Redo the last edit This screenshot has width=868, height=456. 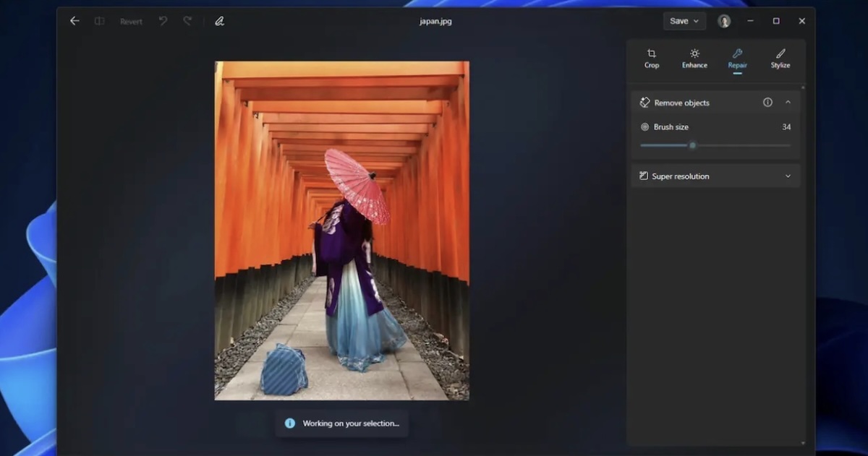point(187,21)
